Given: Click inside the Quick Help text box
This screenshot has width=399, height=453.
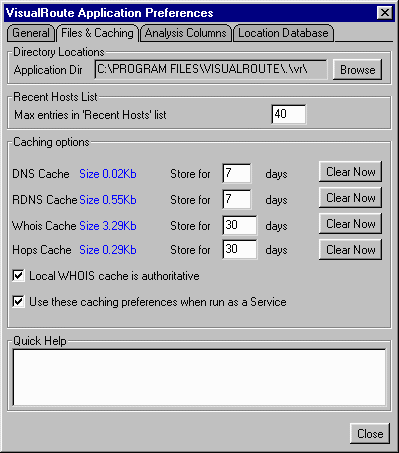Looking at the screenshot, I should pyautogui.click(x=199, y=377).
